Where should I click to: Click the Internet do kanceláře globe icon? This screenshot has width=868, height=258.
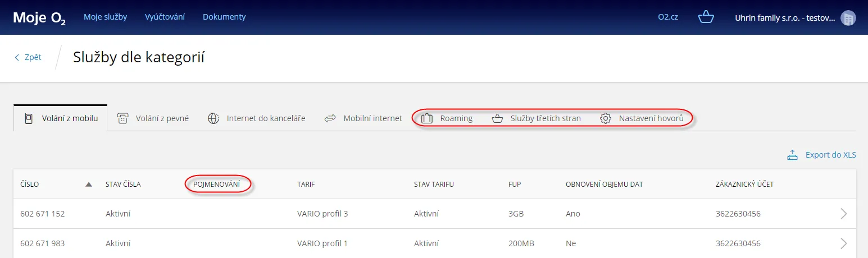pos(213,118)
